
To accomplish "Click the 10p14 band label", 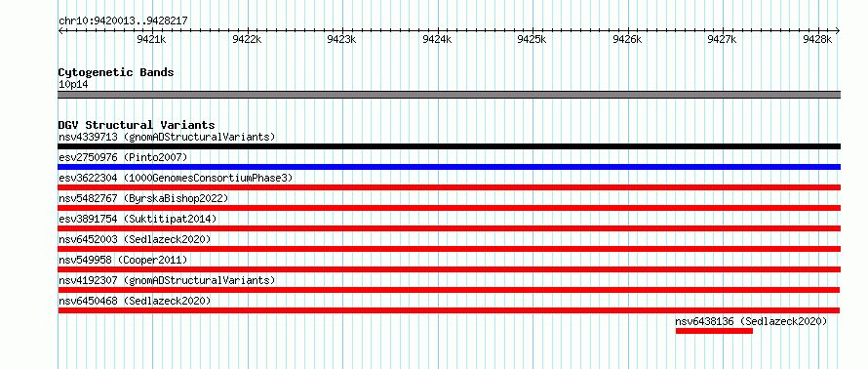I will 73,85.
